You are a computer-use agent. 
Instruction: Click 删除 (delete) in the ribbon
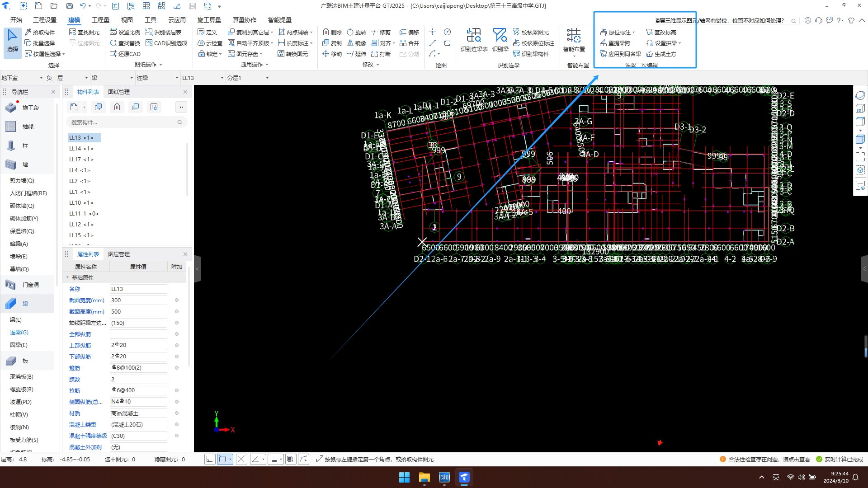tap(332, 32)
